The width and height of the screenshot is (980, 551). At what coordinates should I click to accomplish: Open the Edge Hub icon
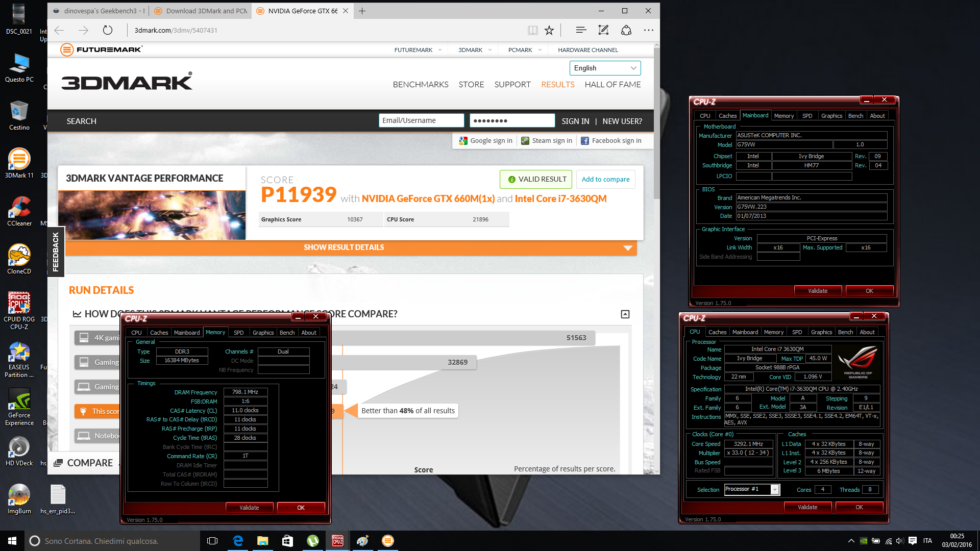coord(581,30)
